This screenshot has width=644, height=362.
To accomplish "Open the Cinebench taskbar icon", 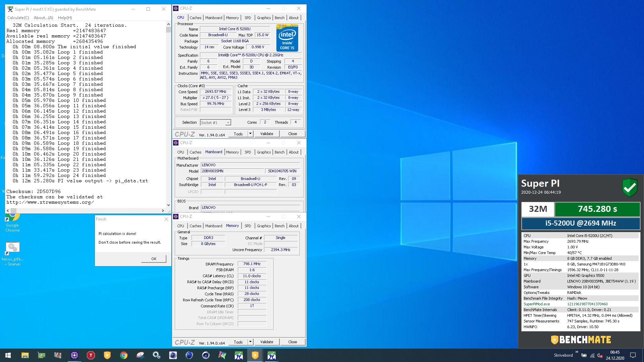I will [x=206, y=355].
